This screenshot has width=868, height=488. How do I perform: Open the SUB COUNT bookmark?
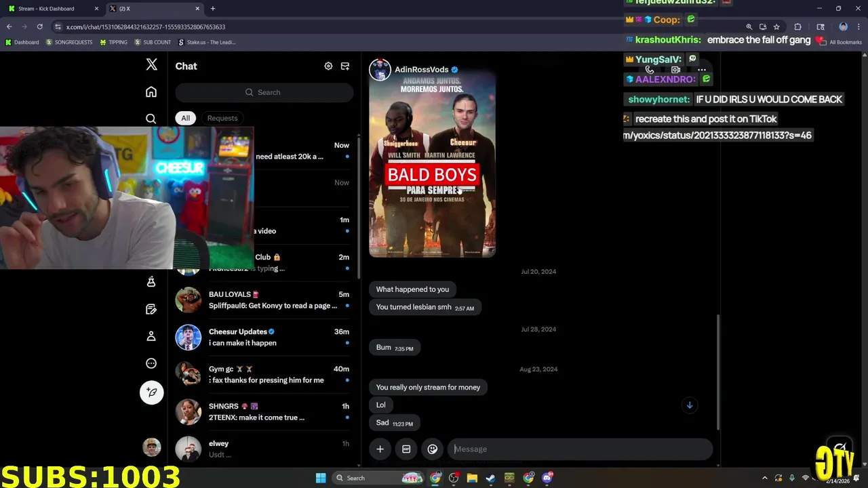(153, 42)
